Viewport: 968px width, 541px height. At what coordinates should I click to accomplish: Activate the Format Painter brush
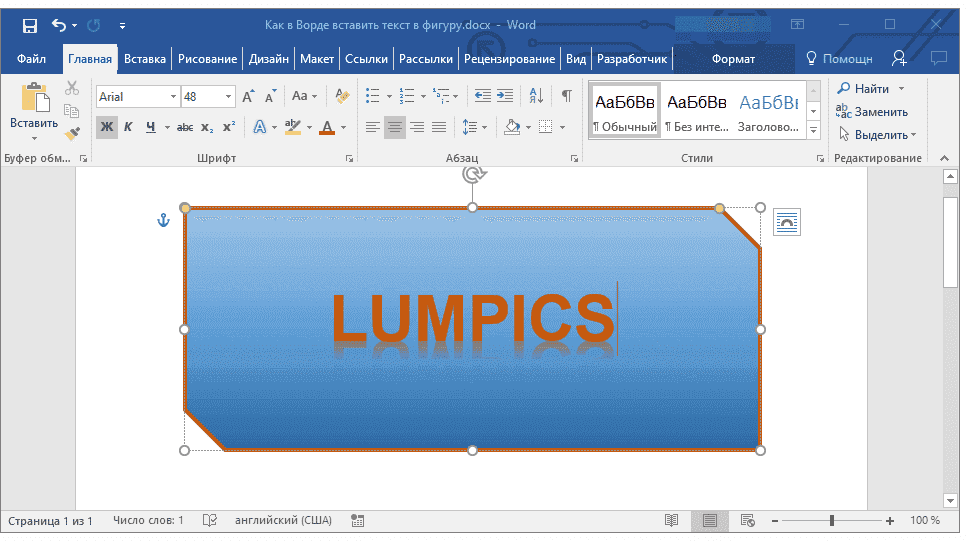coord(72,133)
